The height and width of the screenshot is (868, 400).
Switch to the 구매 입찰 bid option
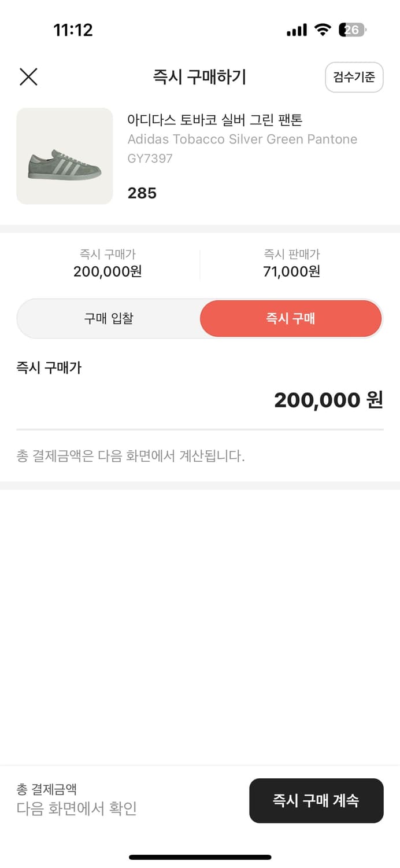click(x=108, y=318)
